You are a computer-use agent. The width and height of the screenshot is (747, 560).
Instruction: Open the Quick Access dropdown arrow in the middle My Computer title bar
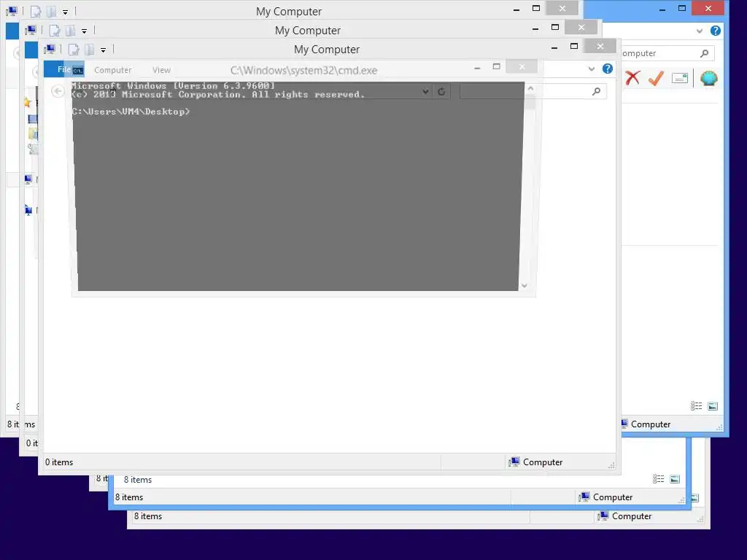[x=84, y=31]
